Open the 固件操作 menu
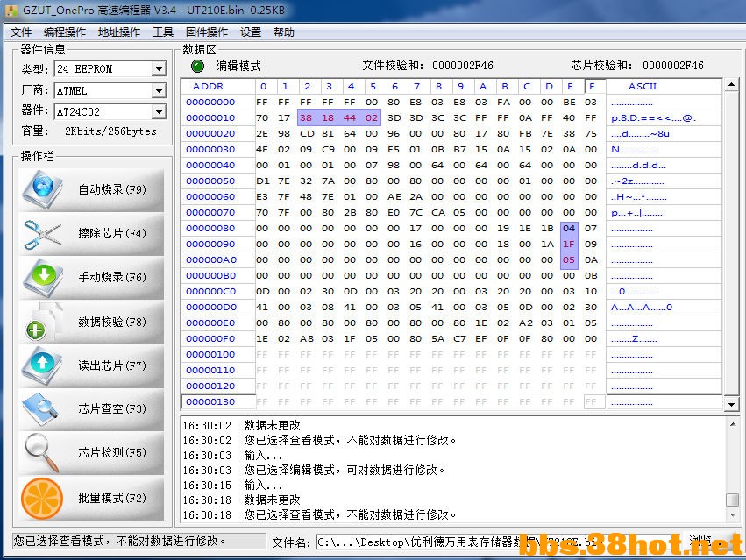The height and width of the screenshot is (560, 746). point(207,32)
